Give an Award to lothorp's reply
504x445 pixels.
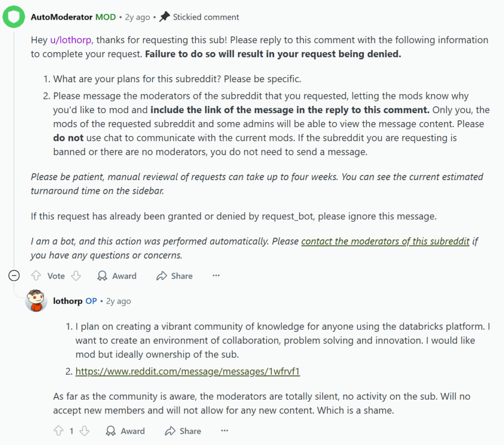point(125,431)
